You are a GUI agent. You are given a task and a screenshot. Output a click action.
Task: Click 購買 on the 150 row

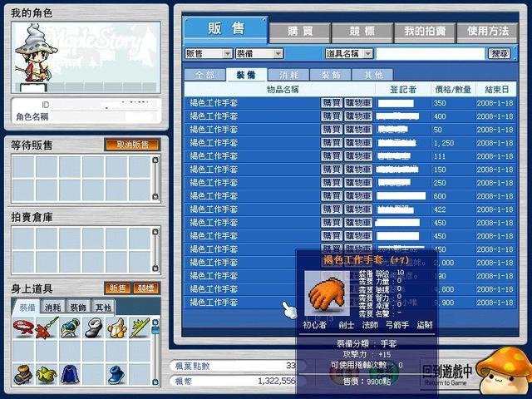(332, 170)
